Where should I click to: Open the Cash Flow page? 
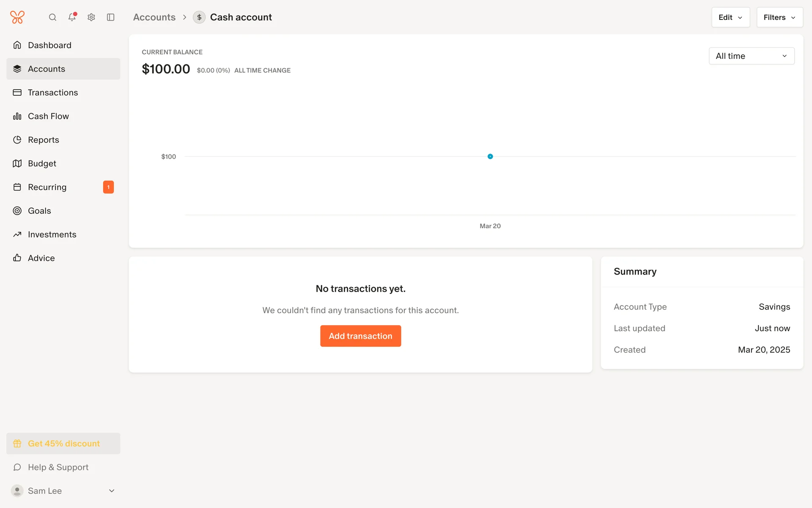[48, 116]
